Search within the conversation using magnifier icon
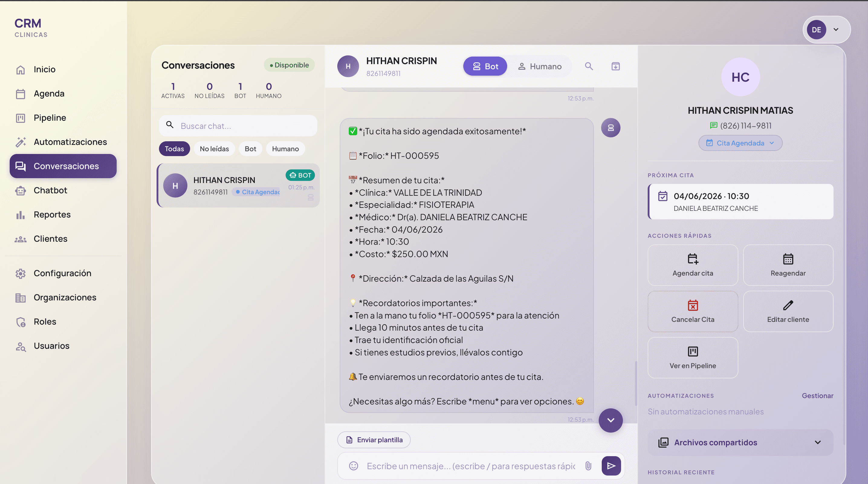 tap(589, 66)
